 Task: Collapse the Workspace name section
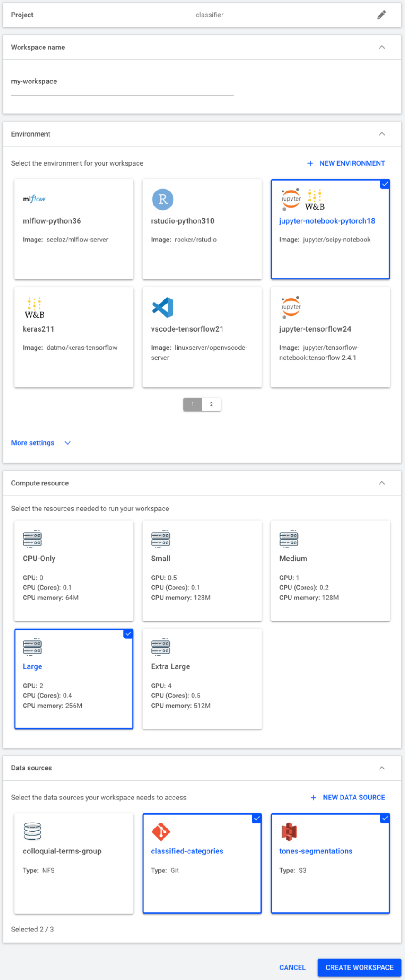point(382,47)
